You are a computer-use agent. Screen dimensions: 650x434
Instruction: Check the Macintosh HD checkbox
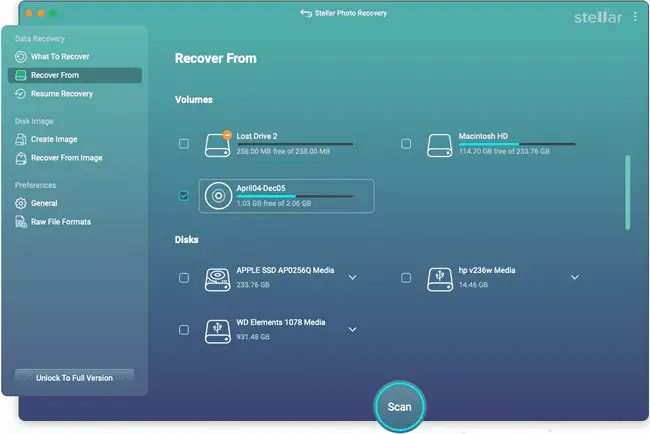[x=406, y=143]
